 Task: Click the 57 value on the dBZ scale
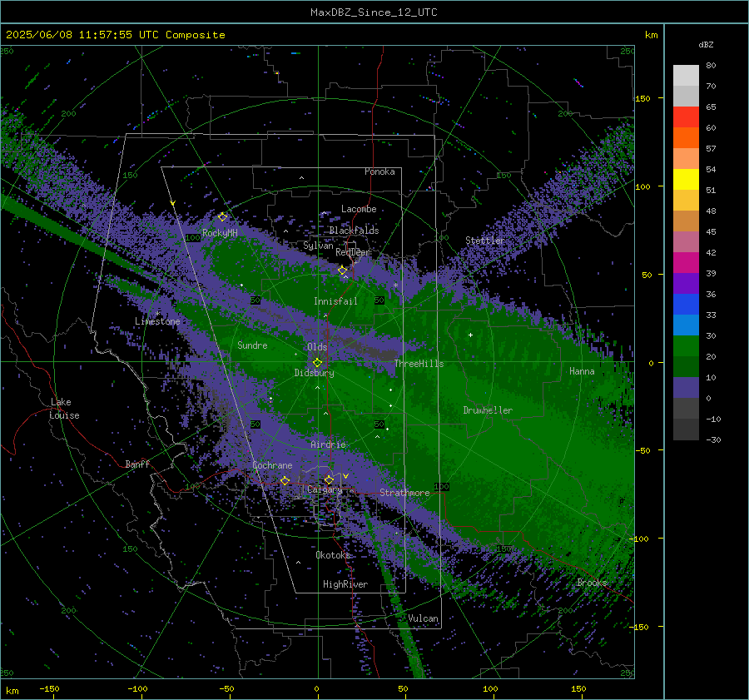pos(711,149)
